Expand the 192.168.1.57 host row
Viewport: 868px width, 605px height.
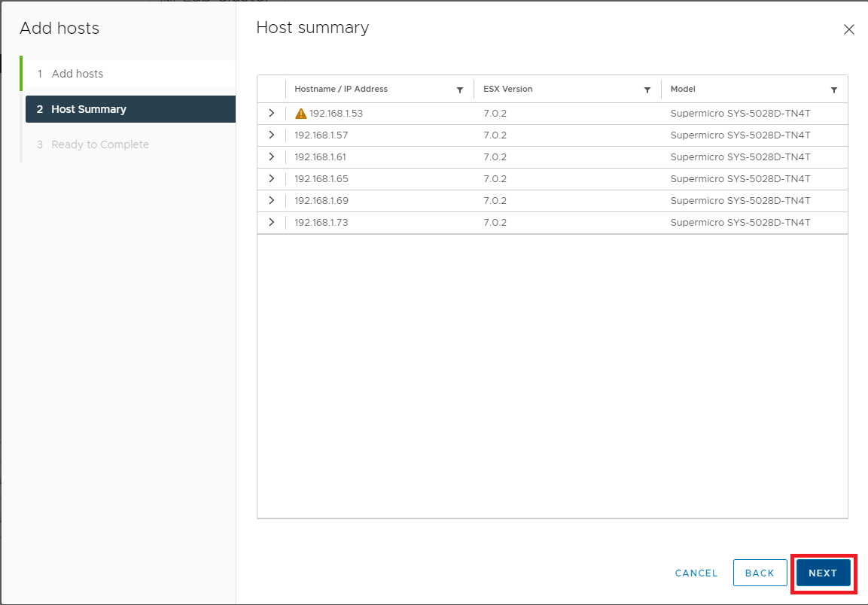coord(272,135)
